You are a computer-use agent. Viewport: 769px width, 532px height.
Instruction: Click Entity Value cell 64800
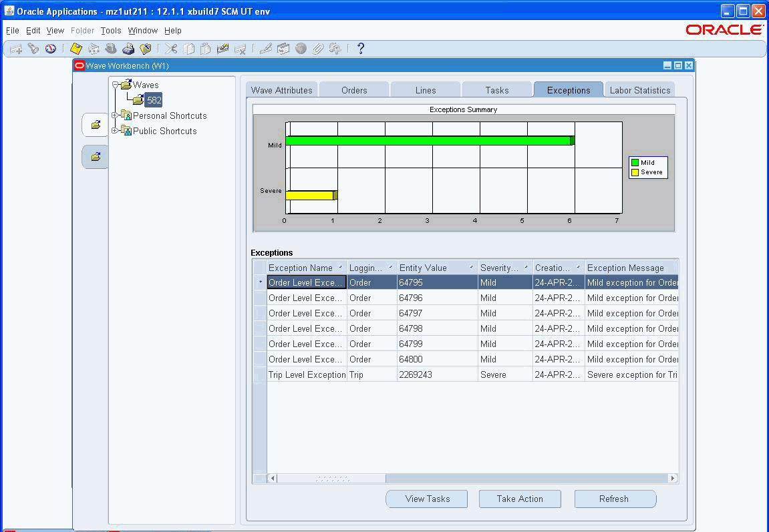[438, 359]
